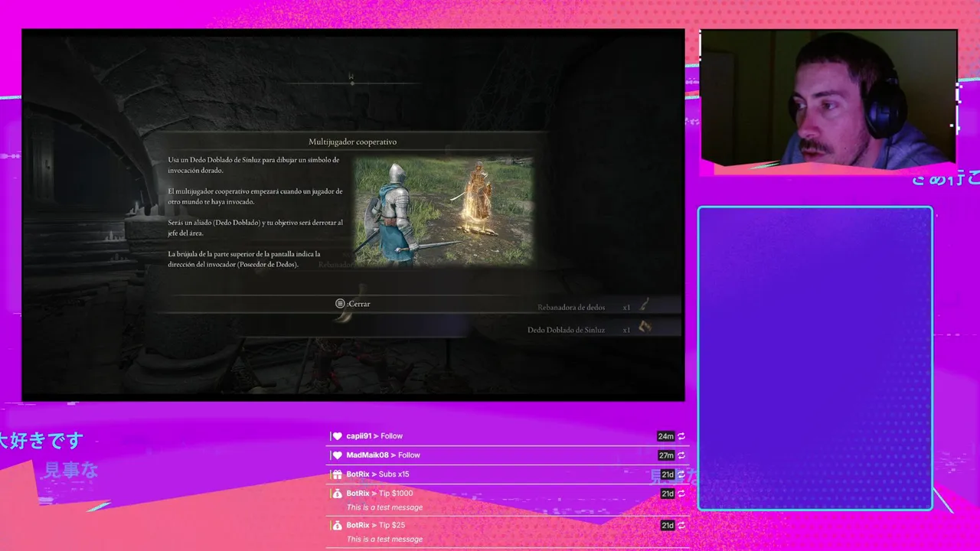The width and height of the screenshot is (980, 551).
Task: Replay the BotRix Subs x15 alert
Action: coord(681,474)
